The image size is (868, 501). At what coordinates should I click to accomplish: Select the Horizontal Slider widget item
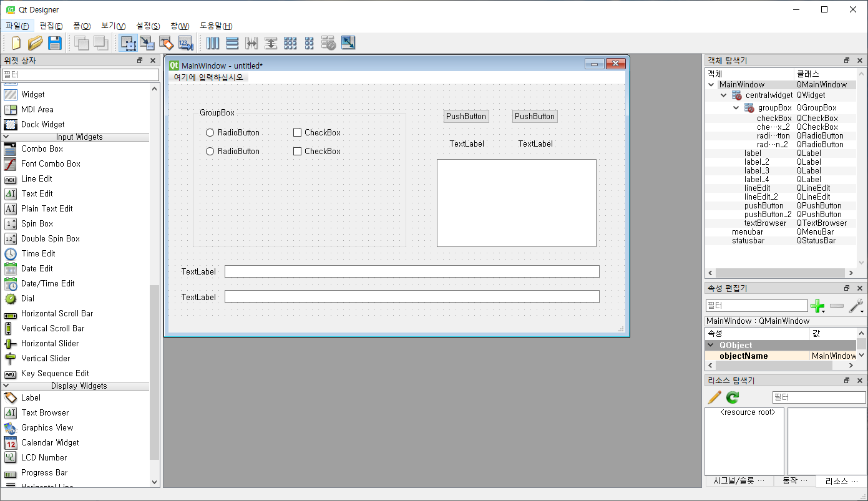[50, 343]
